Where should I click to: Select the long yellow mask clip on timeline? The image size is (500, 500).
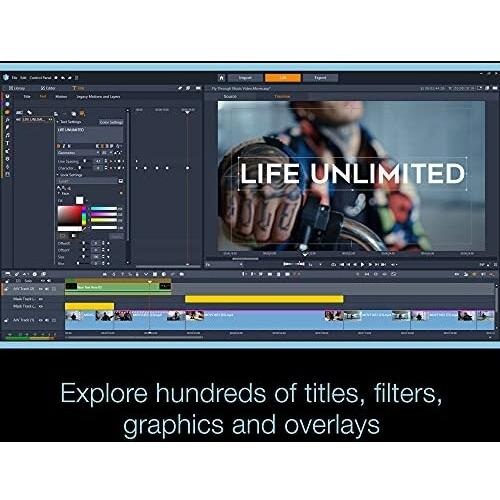coord(264,299)
